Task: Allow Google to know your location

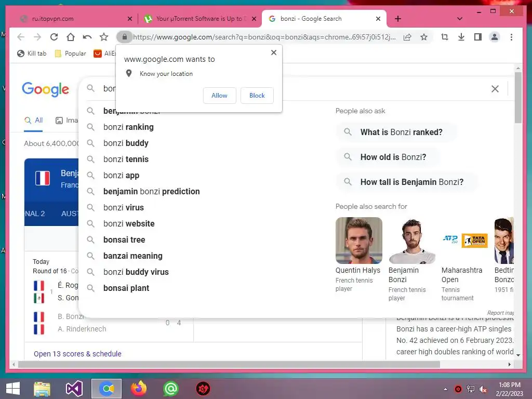Action: (220, 96)
